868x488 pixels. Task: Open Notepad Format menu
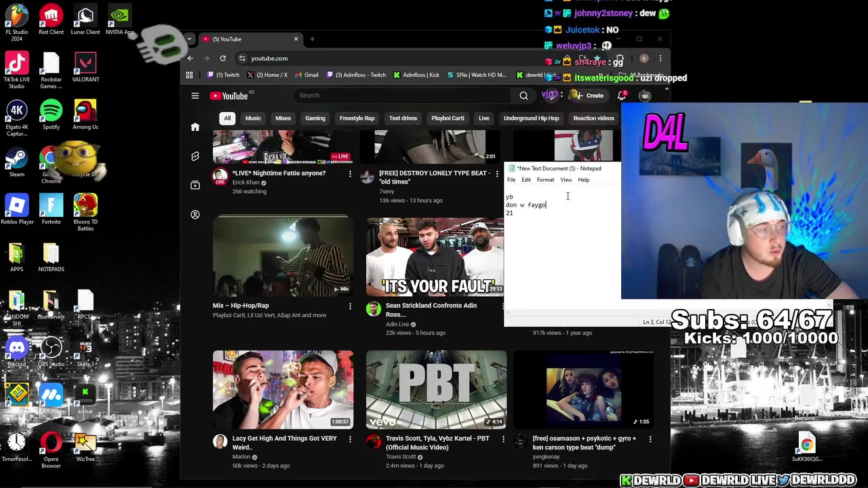click(545, 180)
